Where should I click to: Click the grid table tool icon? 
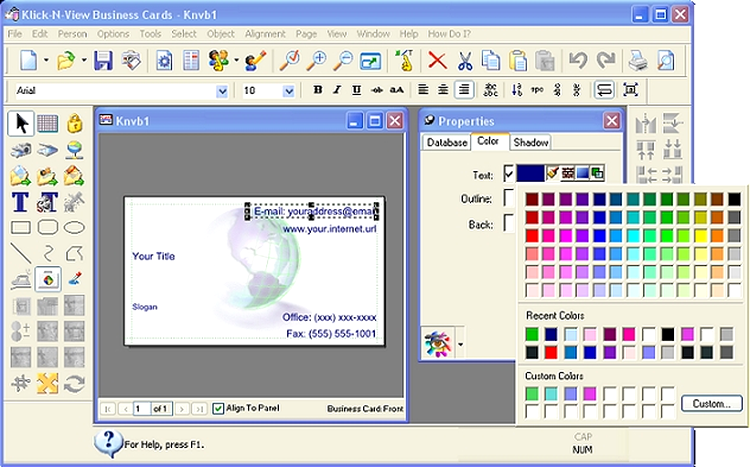(x=47, y=123)
